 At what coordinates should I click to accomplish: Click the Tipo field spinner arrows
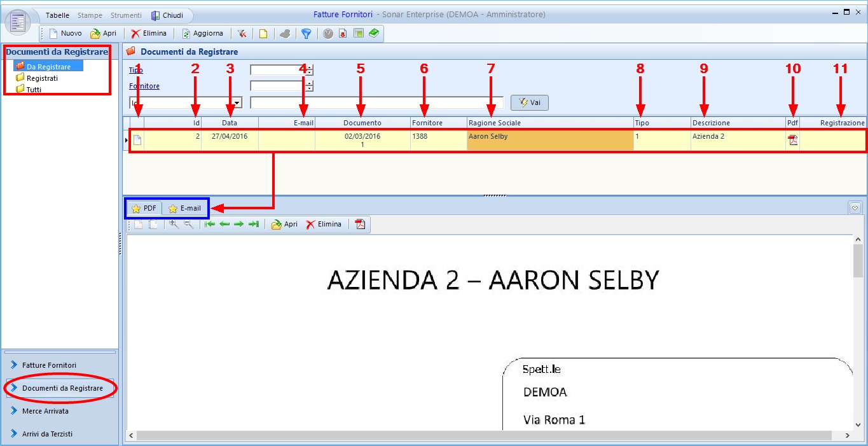pos(309,70)
